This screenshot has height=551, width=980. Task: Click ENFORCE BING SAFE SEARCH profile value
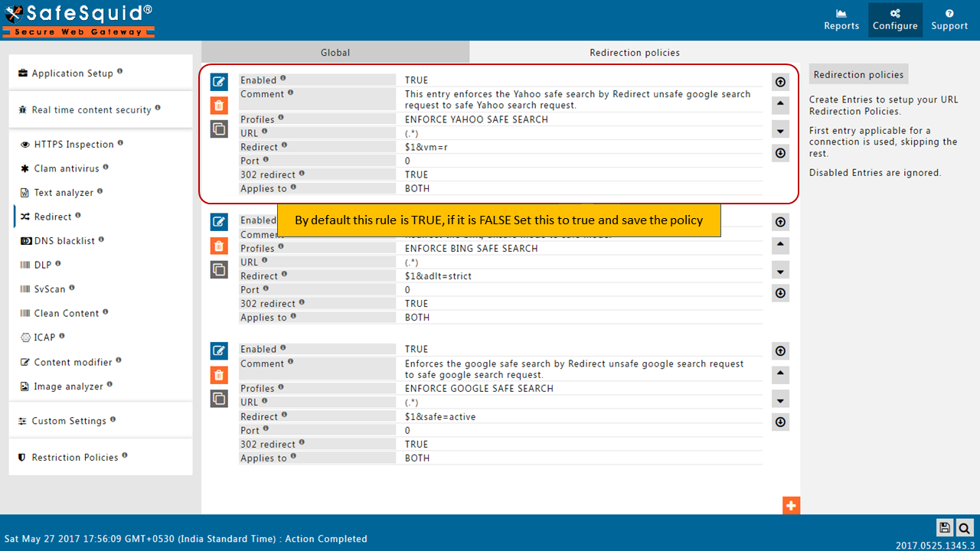[x=471, y=248]
